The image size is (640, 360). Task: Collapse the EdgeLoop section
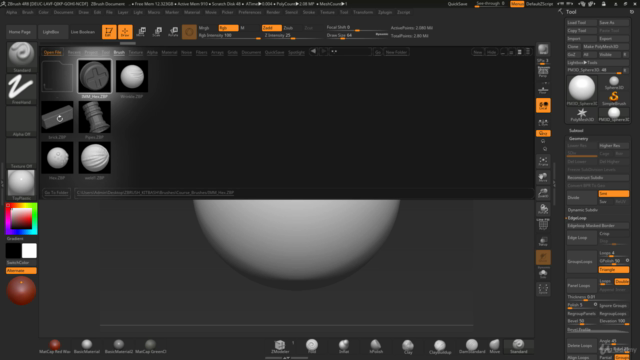tap(577, 218)
